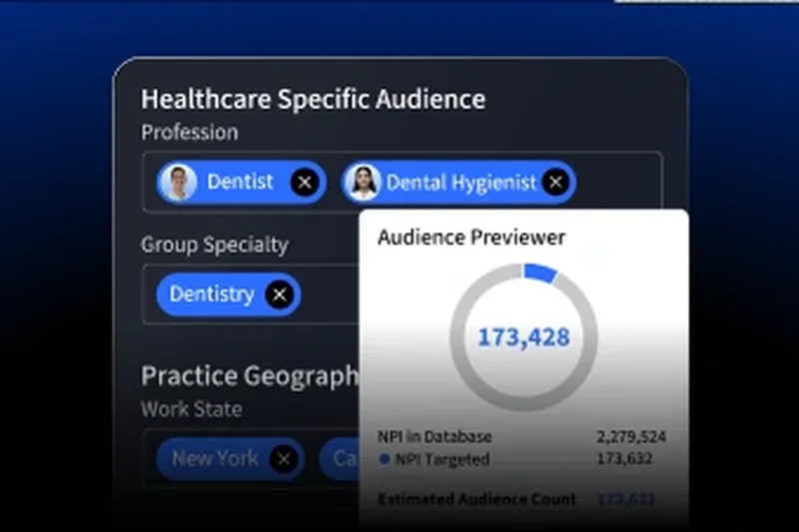Delete the Dentistry specialty tag
Image resolution: width=799 pixels, height=532 pixels.
281,294
